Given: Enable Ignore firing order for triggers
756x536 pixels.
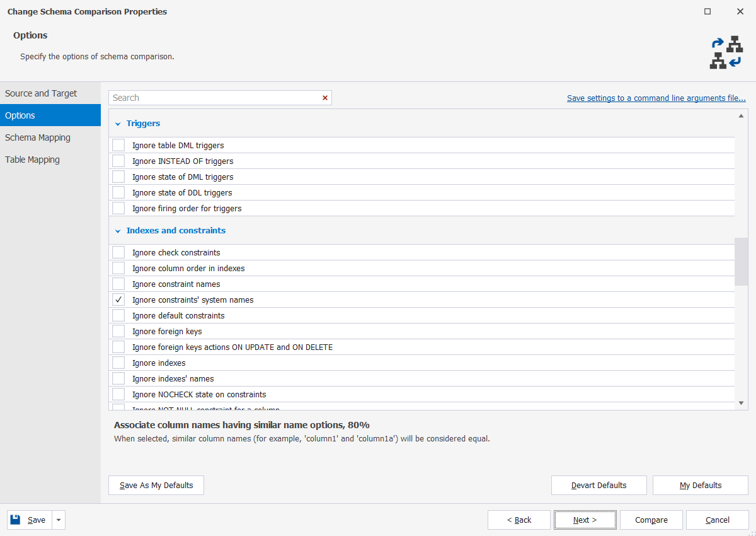Looking at the screenshot, I should click(x=118, y=208).
